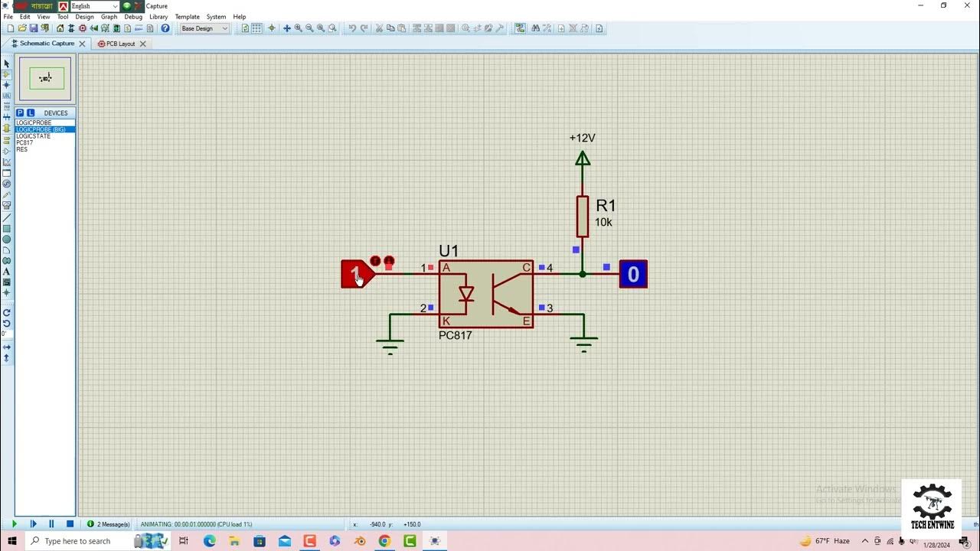Viewport: 980px width, 551px height.
Task: Toggle the grid display icon
Action: [x=256, y=28]
